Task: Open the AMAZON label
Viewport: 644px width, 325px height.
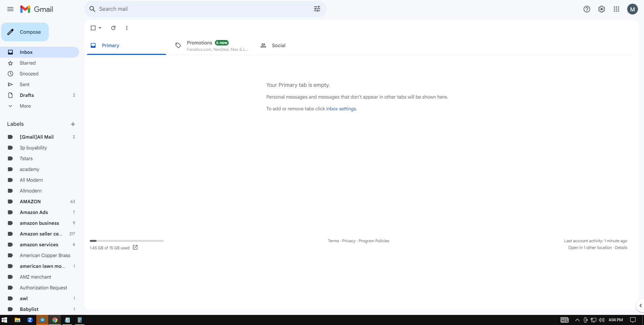Action: (x=39, y=202)
